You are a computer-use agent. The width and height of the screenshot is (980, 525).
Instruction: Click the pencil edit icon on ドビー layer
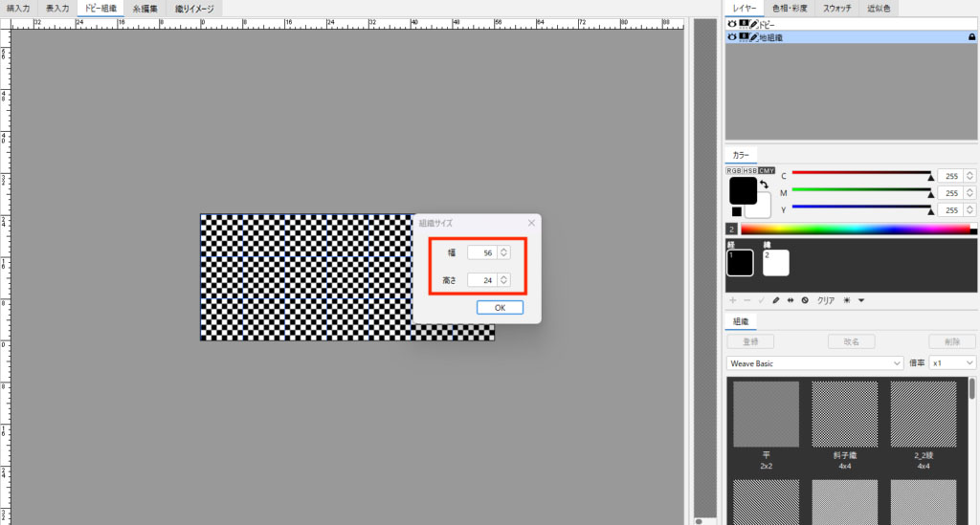753,23
